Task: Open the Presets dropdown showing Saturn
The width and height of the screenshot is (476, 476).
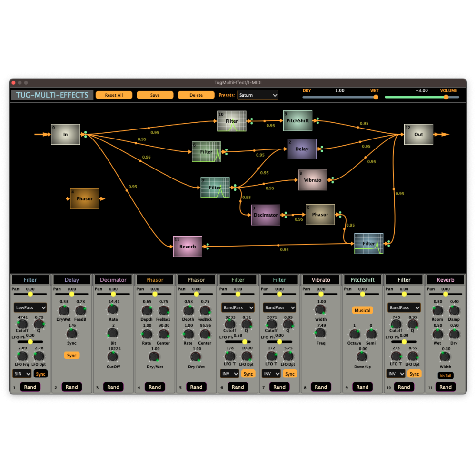Action: point(258,95)
